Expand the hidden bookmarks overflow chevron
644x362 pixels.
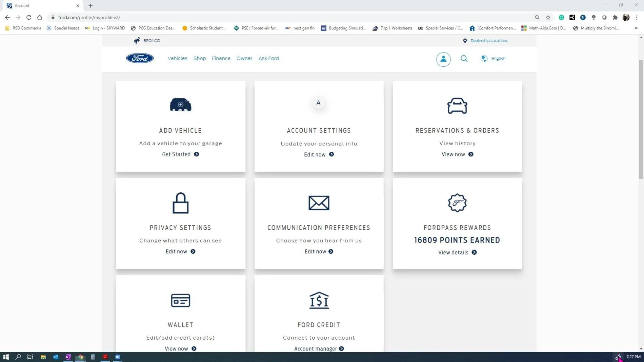tap(636, 28)
